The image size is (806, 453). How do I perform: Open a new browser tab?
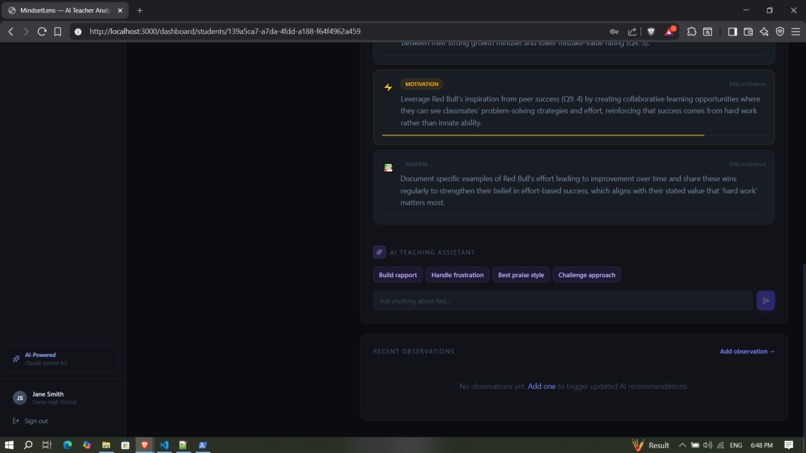coord(139,10)
